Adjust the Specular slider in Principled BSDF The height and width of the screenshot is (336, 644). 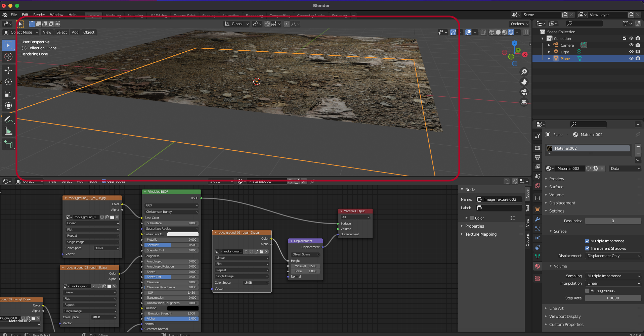pyautogui.click(x=171, y=245)
